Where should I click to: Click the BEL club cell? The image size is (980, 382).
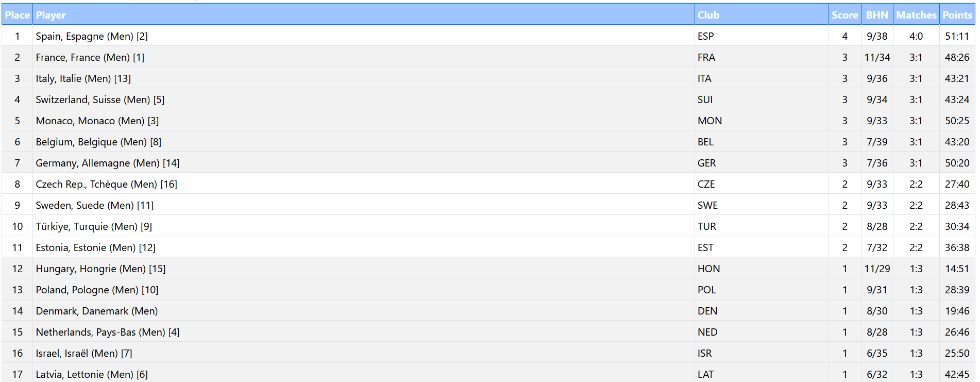pos(705,142)
